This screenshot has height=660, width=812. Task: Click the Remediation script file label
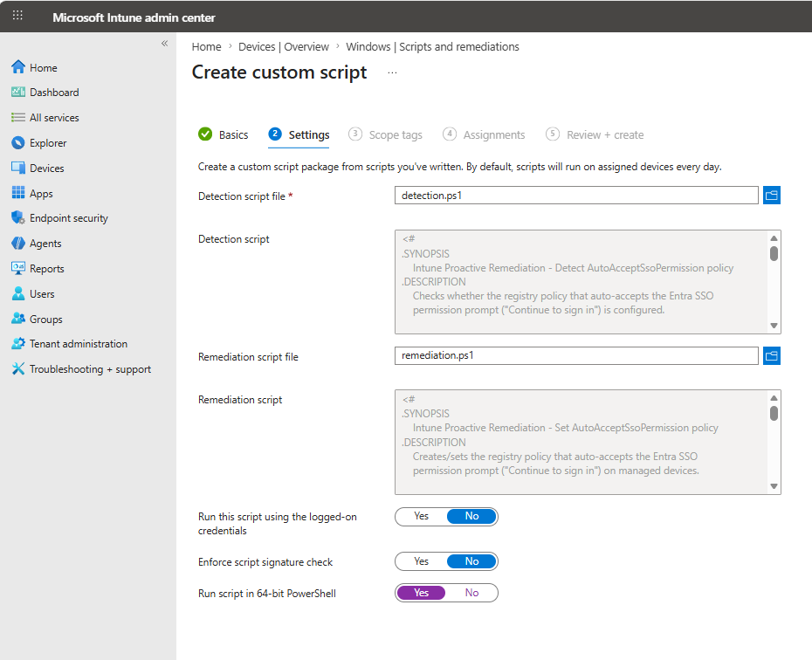click(248, 357)
